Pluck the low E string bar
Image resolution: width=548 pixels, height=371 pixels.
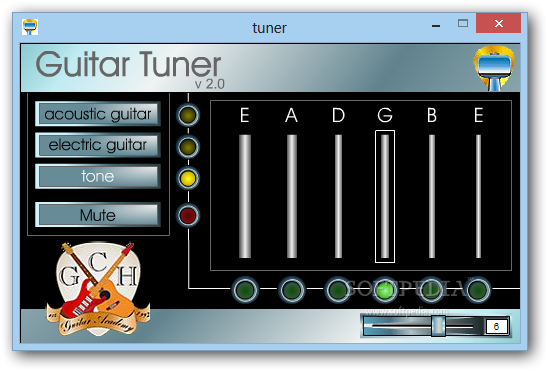245,196
